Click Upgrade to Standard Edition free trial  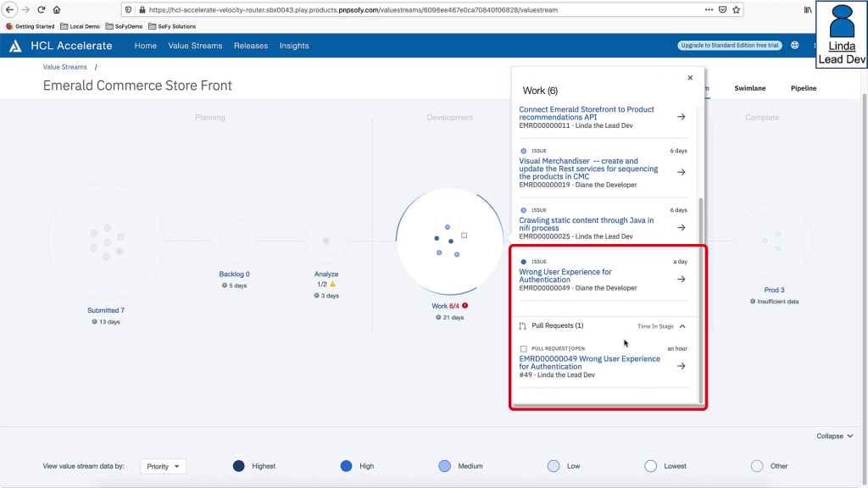click(x=729, y=46)
